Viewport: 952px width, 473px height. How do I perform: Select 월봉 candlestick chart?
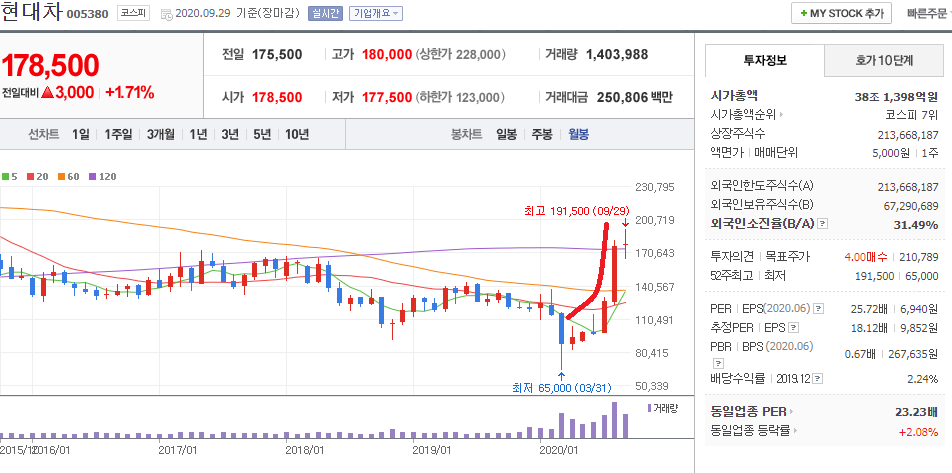pyautogui.click(x=578, y=134)
